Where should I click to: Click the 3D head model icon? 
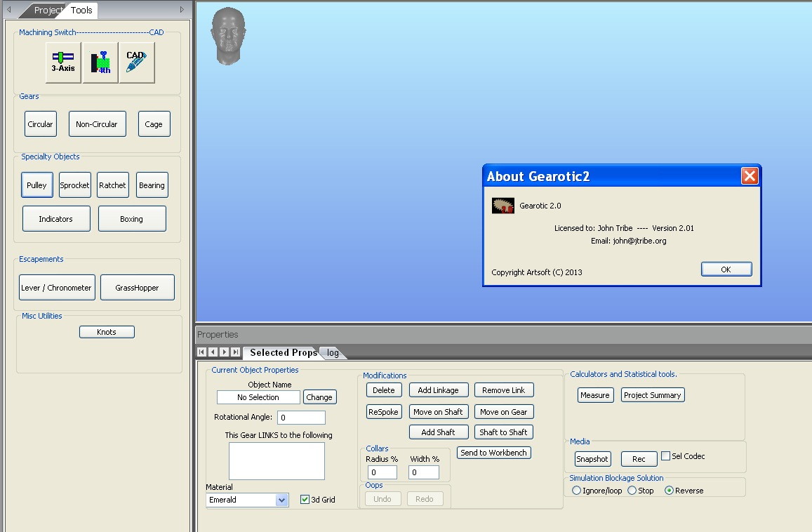coord(227,37)
